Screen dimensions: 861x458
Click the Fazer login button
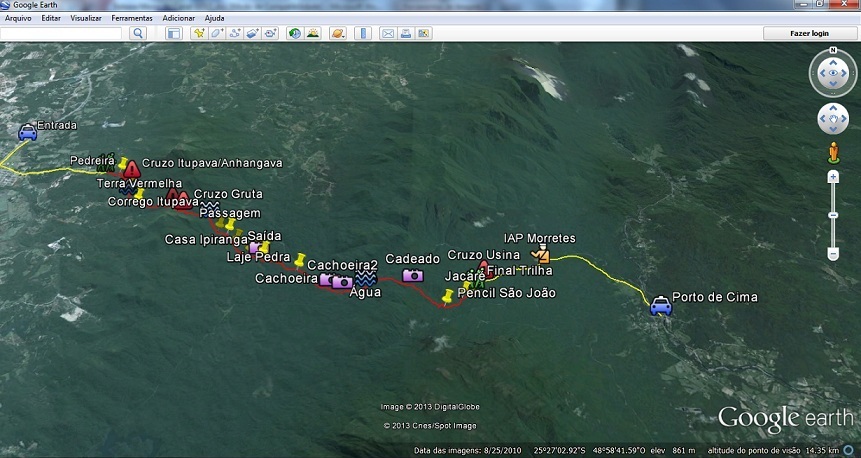click(x=809, y=33)
